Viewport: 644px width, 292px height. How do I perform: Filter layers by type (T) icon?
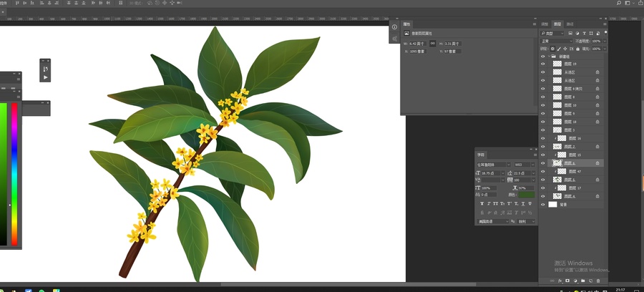coord(584,33)
